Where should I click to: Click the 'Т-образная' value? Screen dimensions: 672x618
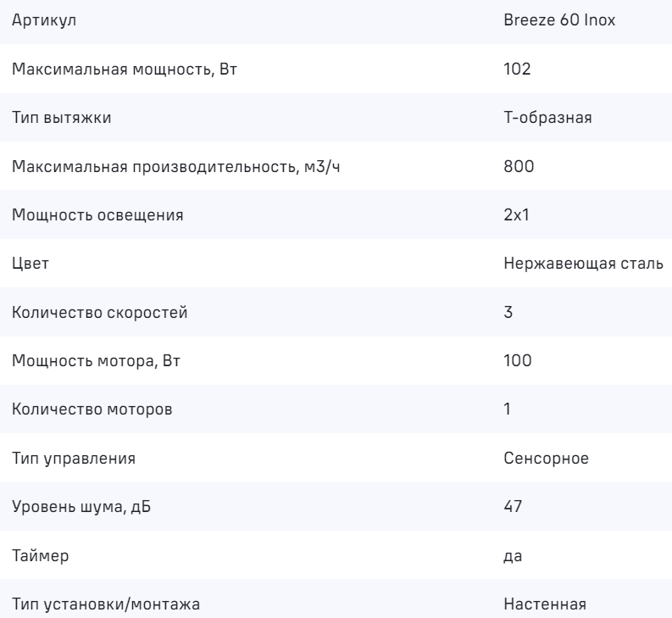pyautogui.click(x=541, y=117)
